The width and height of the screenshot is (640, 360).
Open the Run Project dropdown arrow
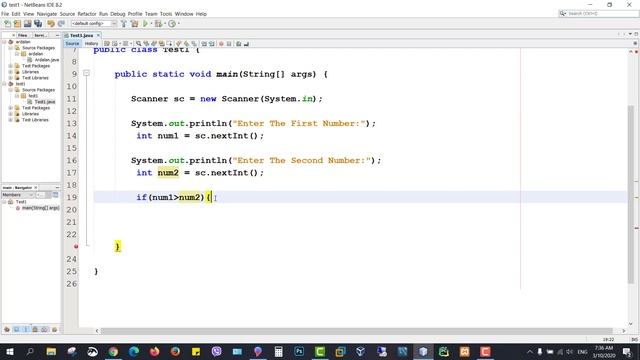[151, 24]
